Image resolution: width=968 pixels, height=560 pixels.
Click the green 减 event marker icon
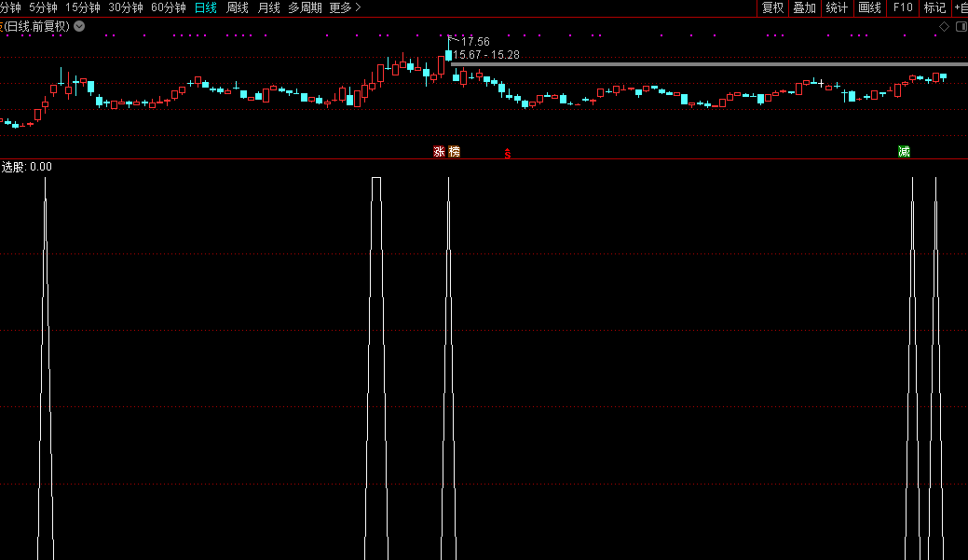click(904, 151)
